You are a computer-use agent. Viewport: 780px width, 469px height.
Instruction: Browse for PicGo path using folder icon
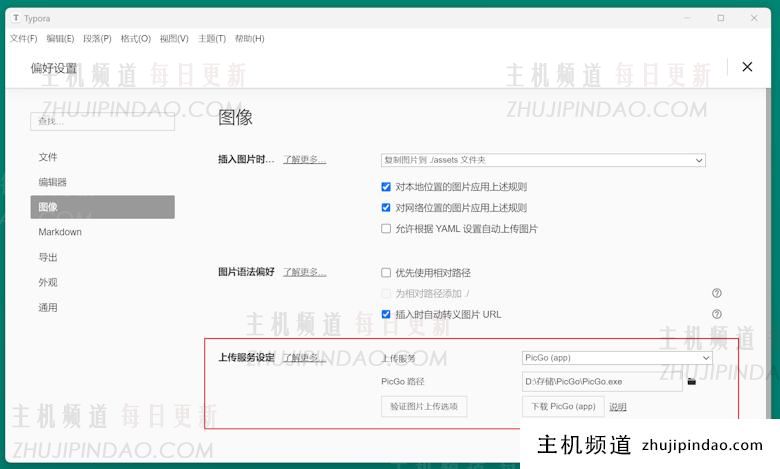coord(691,381)
